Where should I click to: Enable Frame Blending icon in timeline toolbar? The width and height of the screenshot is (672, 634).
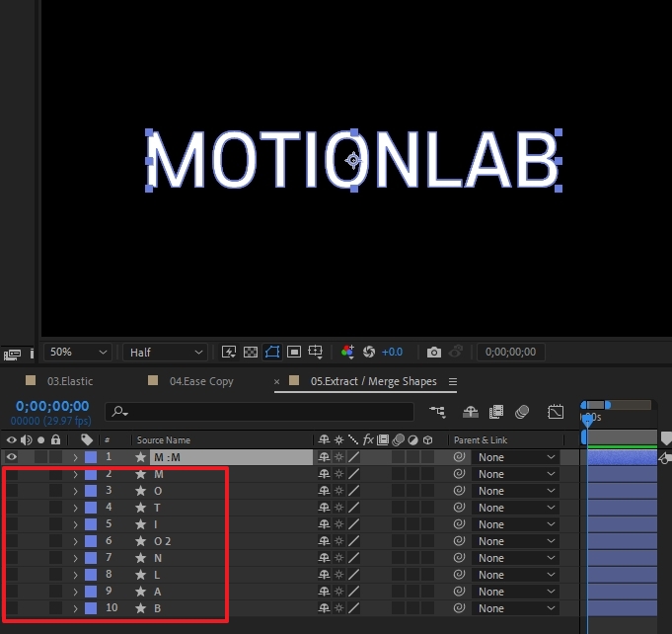pos(495,412)
